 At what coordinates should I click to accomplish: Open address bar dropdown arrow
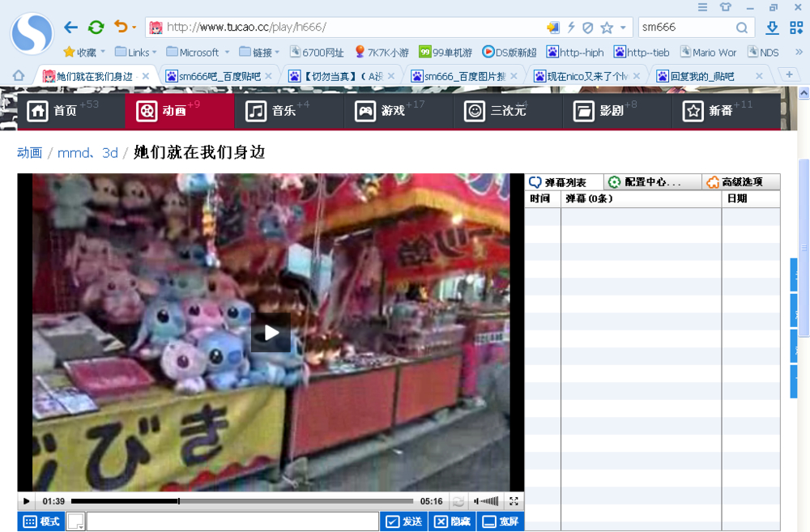click(623, 28)
